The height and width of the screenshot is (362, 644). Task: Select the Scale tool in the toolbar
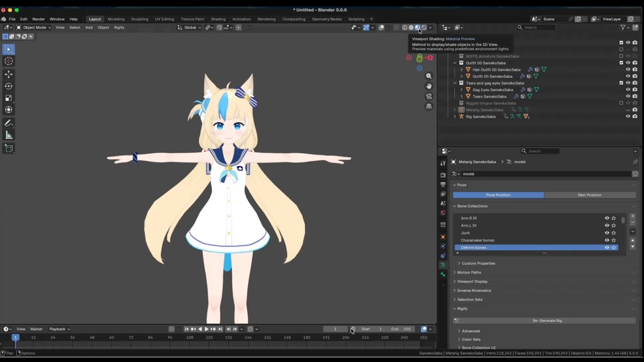pyautogui.click(x=9, y=98)
